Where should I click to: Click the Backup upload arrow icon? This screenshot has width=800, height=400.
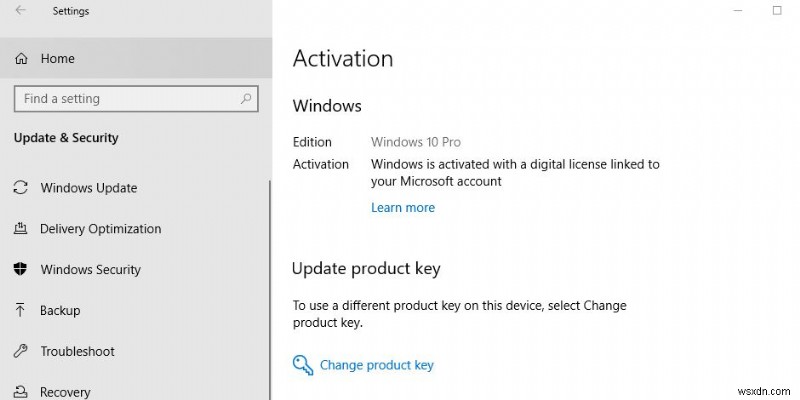click(20, 310)
